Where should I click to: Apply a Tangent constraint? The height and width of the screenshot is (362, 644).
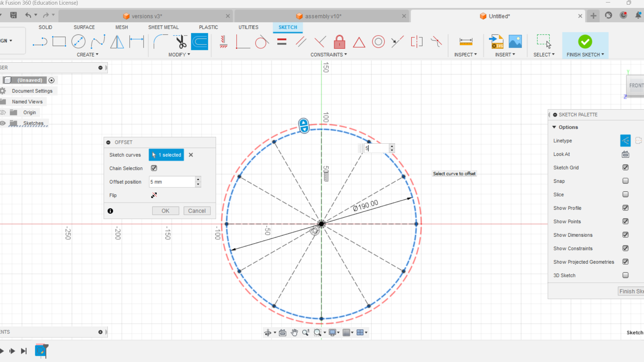(262, 42)
